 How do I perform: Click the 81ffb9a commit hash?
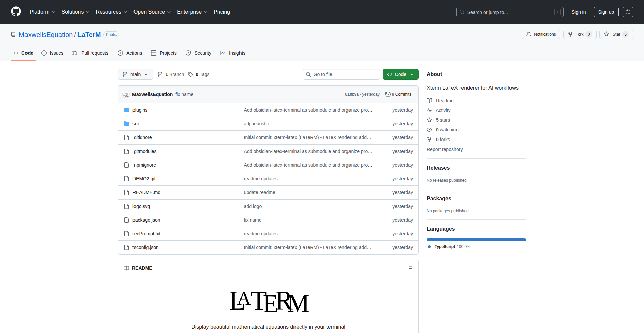pyautogui.click(x=352, y=94)
